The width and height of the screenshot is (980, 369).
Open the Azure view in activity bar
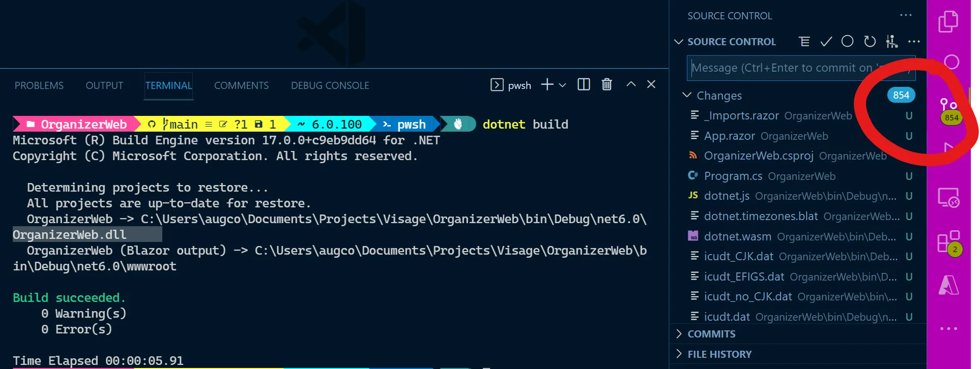pyautogui.click(x=948, y=285)
